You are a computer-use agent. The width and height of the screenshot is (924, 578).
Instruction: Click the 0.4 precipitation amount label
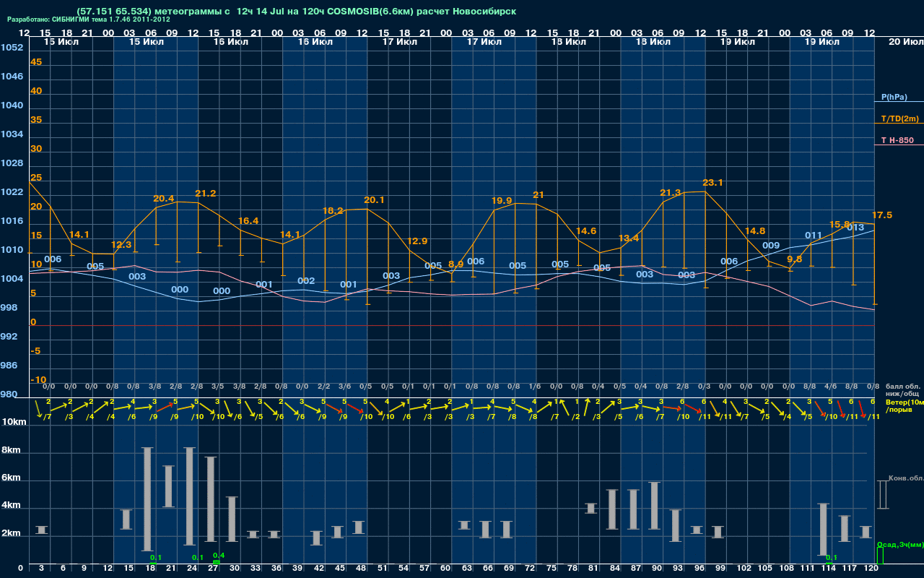219,556
